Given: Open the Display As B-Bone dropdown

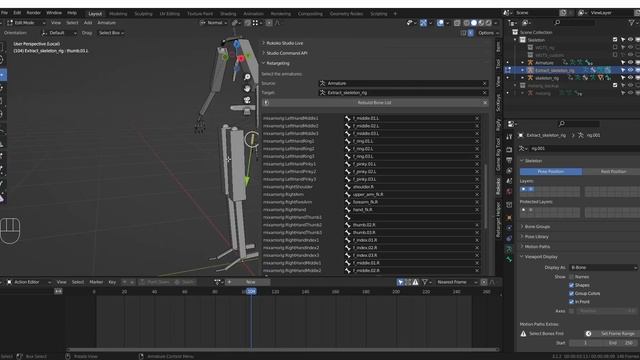Looking at the screenshot, I should pos(603,267).
